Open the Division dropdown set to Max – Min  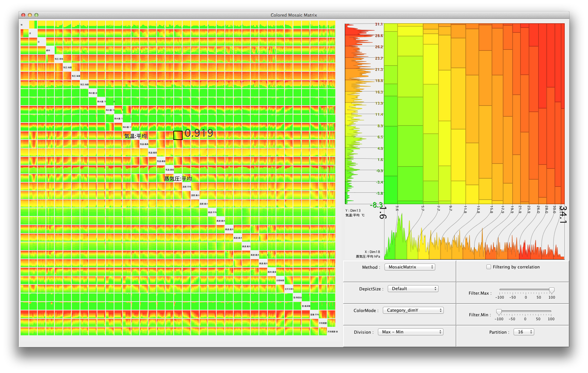point(410,332)
